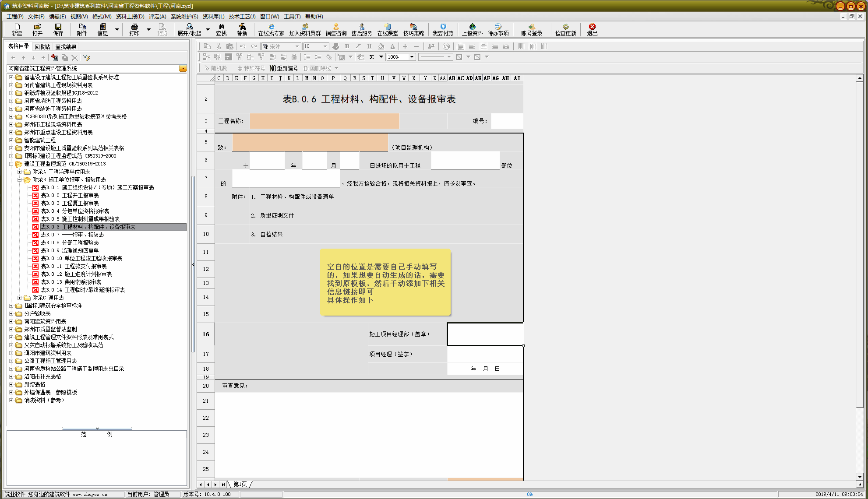Open the 查找 search tool
Viewport: 868px width, 499px height.
pyautogui.click(x=221, y=30)
